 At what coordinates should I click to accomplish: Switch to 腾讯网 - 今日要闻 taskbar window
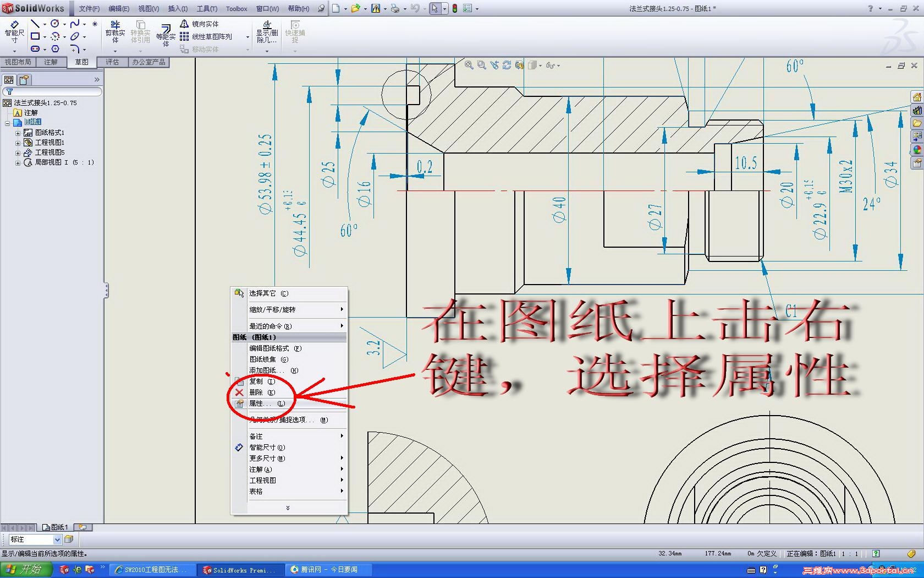click(328, 570)
